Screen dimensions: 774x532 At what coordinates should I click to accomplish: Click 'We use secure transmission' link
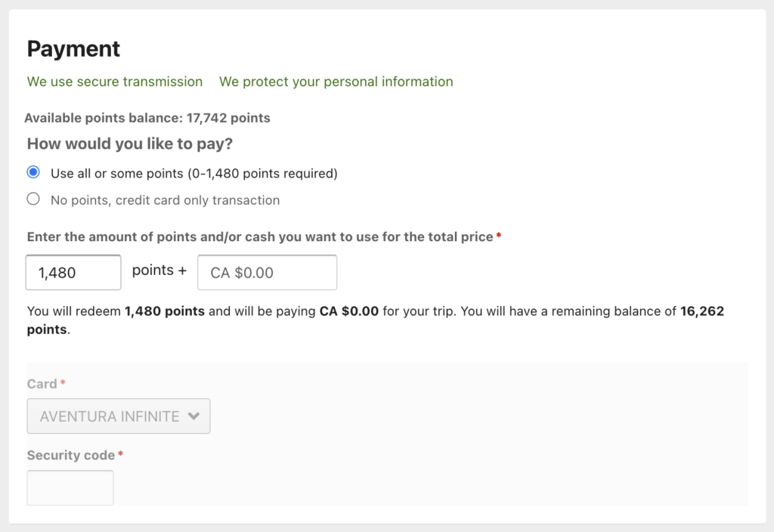pos(115,82)
